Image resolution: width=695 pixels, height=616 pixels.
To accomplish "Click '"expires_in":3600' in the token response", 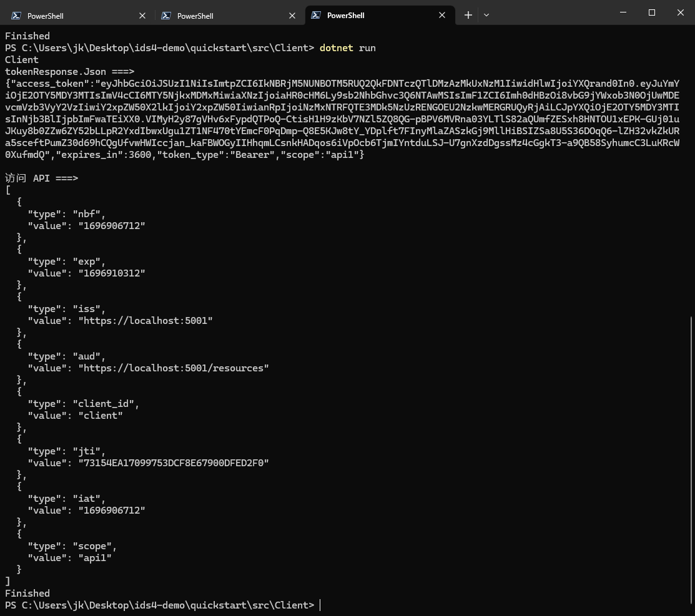I will (103, 155).
